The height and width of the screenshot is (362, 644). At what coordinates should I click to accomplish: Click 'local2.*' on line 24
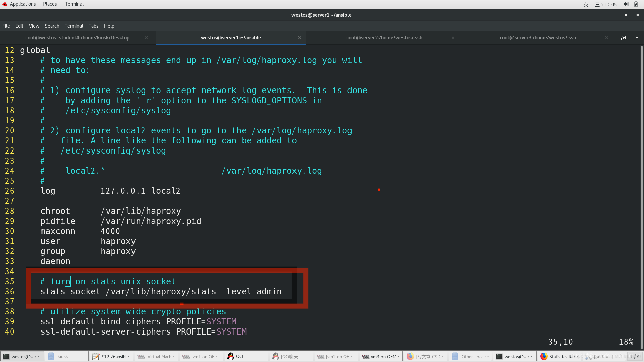(85, 171)
